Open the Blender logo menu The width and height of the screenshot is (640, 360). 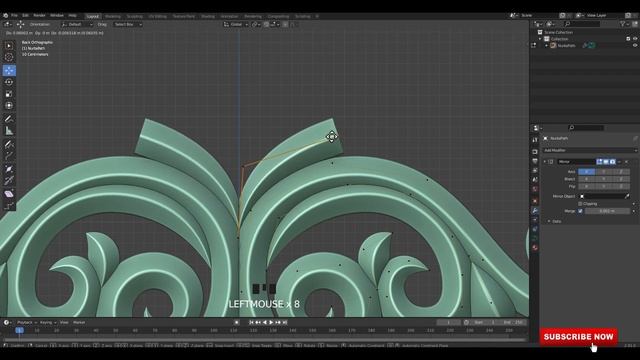[5, 16]
